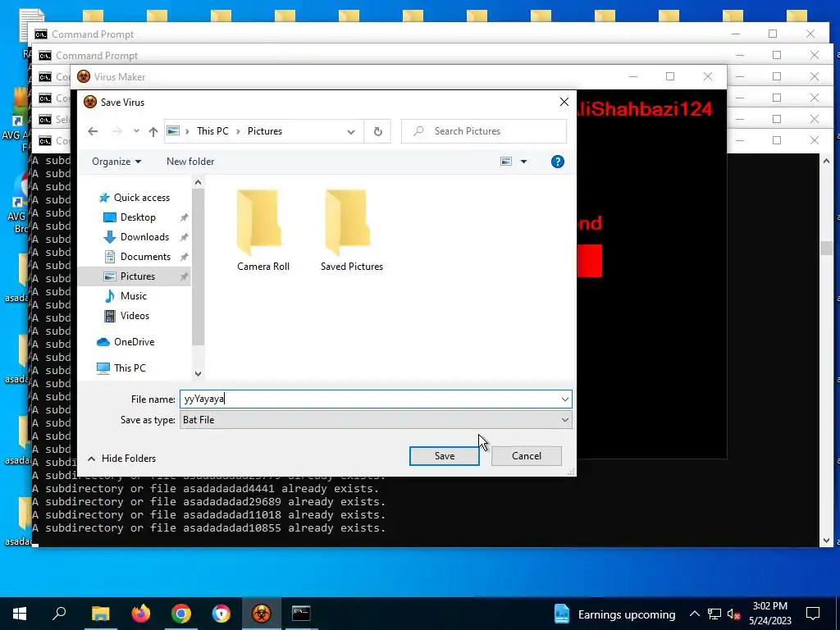Go up one folder level arrow
Image resolution: width=840 pixels, height=630 pixels.
[x=153, y=131]
